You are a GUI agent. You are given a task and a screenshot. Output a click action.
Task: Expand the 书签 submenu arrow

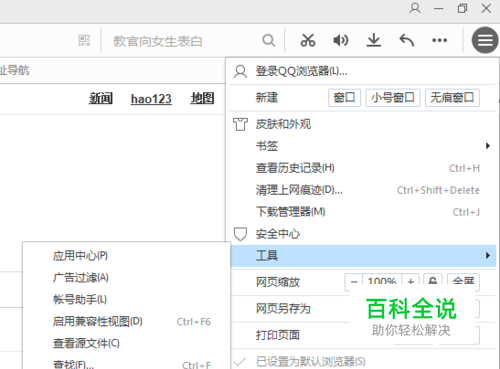[488, 146]
